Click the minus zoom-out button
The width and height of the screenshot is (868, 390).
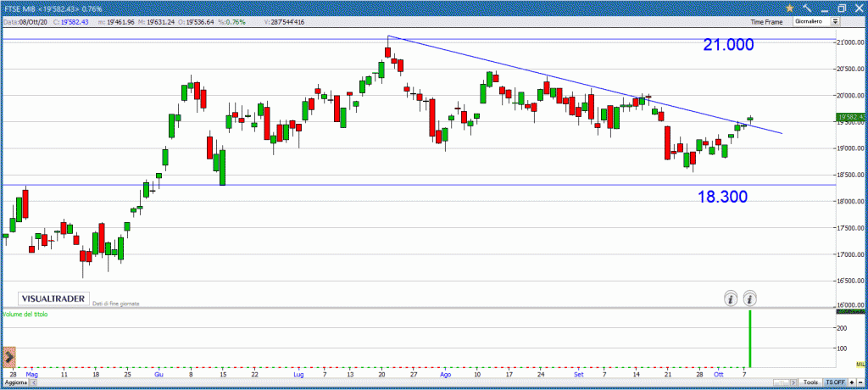(860, 382)
